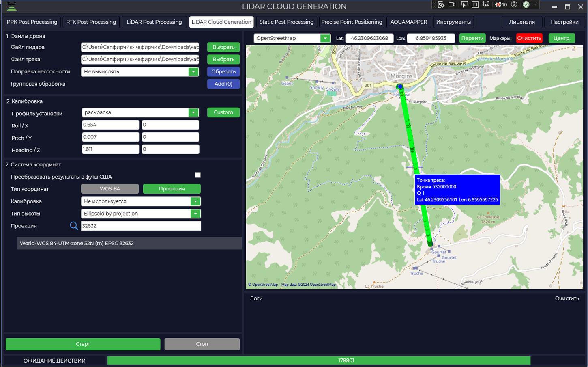The image size is (588, 367).
Task: Click the magnifier icon beside Проекция
Action: point(74,226)
